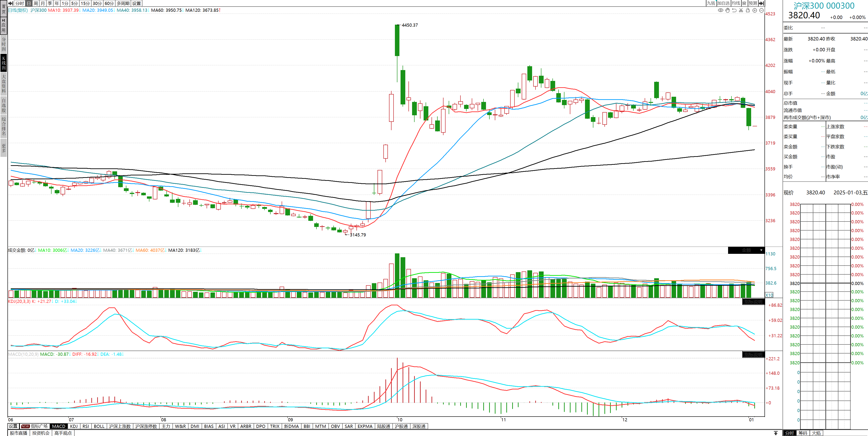
Task: Click the MACD panel 指标说明 button
Action: tap(753, 354)
